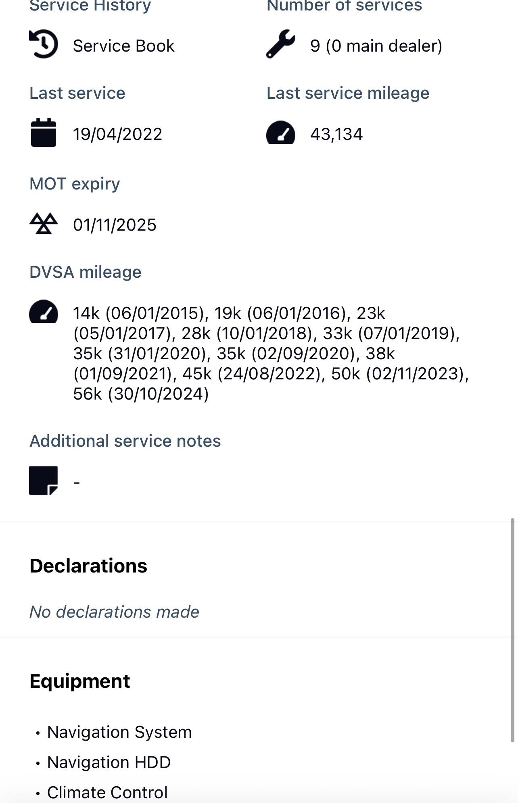The height and width of the screenshot is (812, 518).
Task: Tap the Additional service notes label
Action: [x=125, y=441]
